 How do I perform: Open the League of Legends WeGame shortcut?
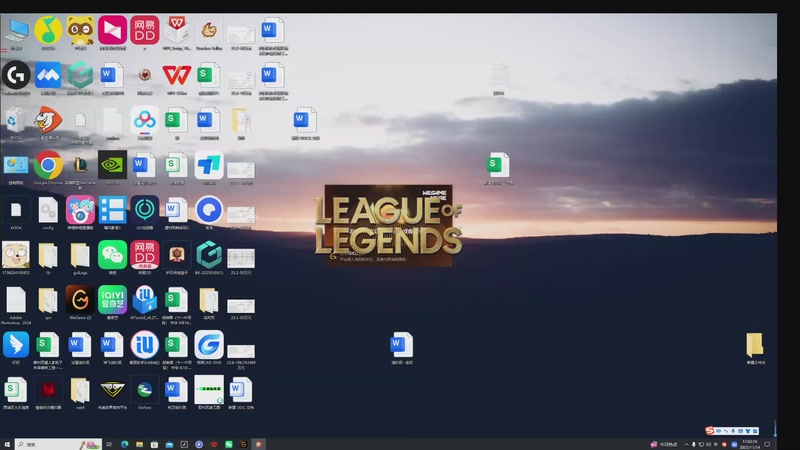(80, 165)
